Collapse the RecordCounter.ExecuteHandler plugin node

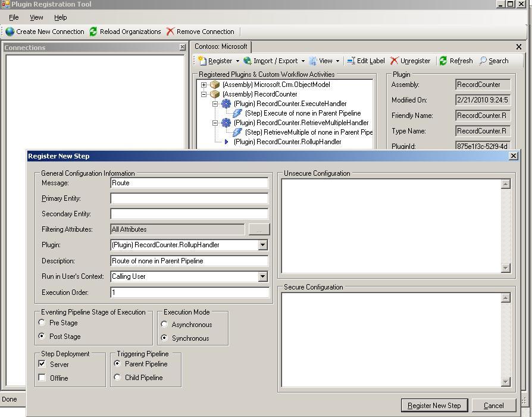[215, 104]
